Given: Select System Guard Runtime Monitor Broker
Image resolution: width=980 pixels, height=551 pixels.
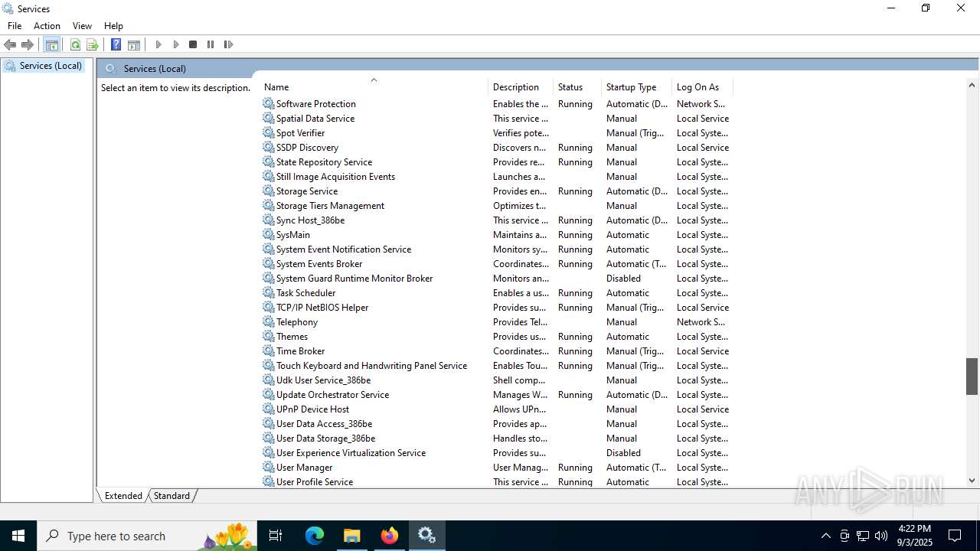Looking at the screenshot, I should pos(497,279).
